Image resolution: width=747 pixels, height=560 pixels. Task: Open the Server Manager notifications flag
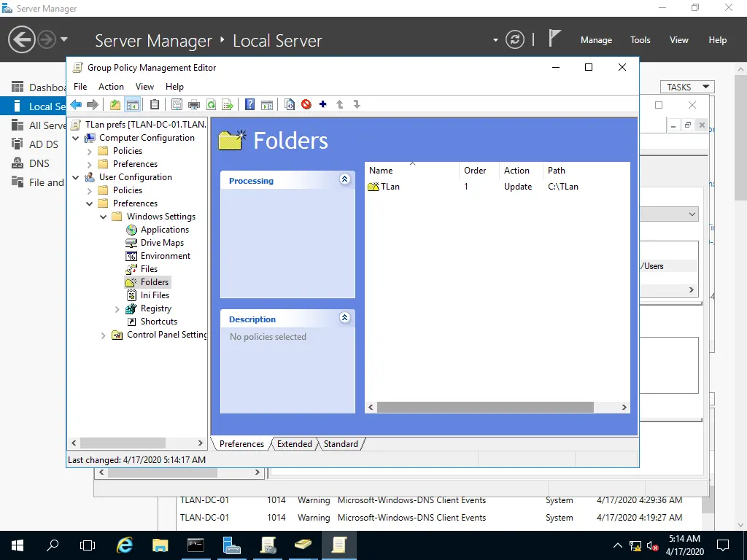click(x=554, y=38)
